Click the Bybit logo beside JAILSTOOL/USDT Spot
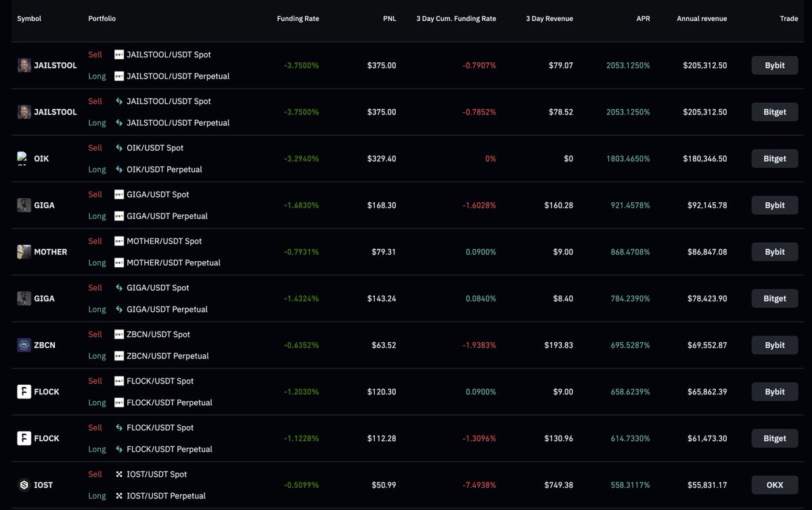The height and width of the screenshot is (510, 812). (x=119, y=55)
